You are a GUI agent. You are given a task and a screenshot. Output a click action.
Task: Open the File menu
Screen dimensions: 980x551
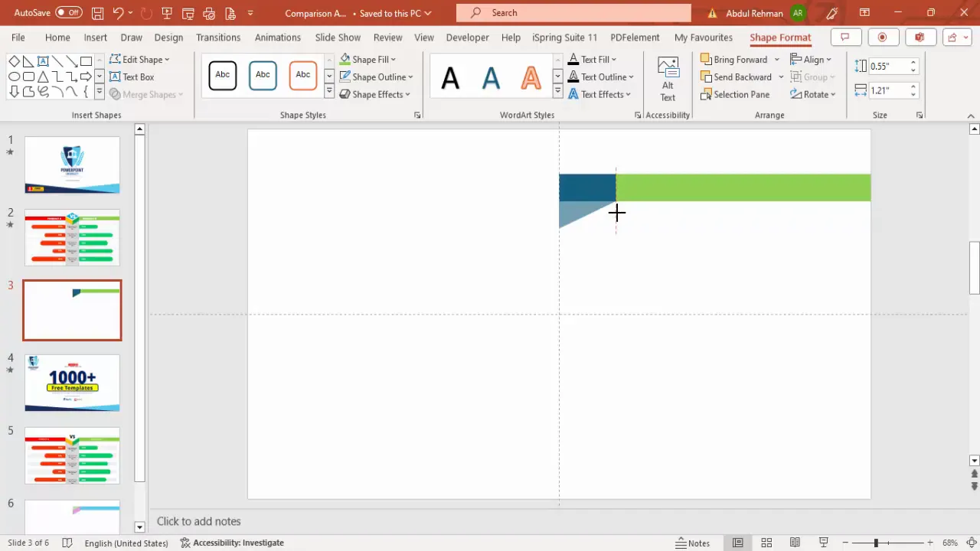(x=18, y=37)
